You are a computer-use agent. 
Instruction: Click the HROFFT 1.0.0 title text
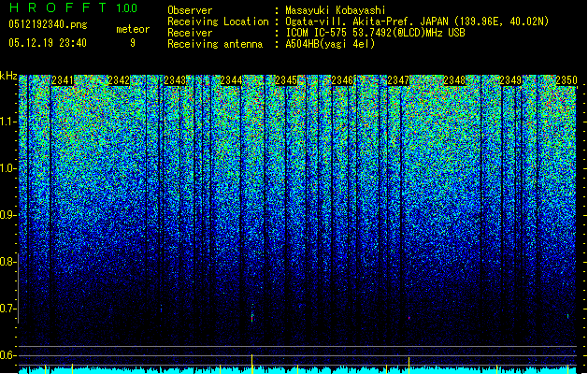tap(74, 7)
